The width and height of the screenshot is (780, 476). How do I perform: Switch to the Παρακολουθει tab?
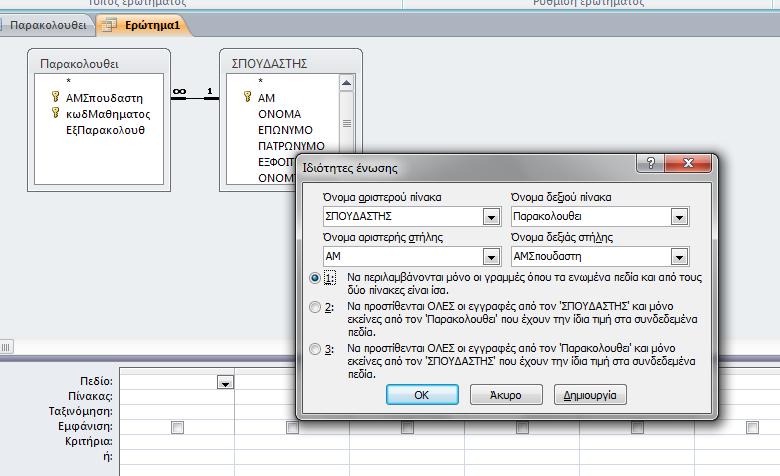click(48, 25)
